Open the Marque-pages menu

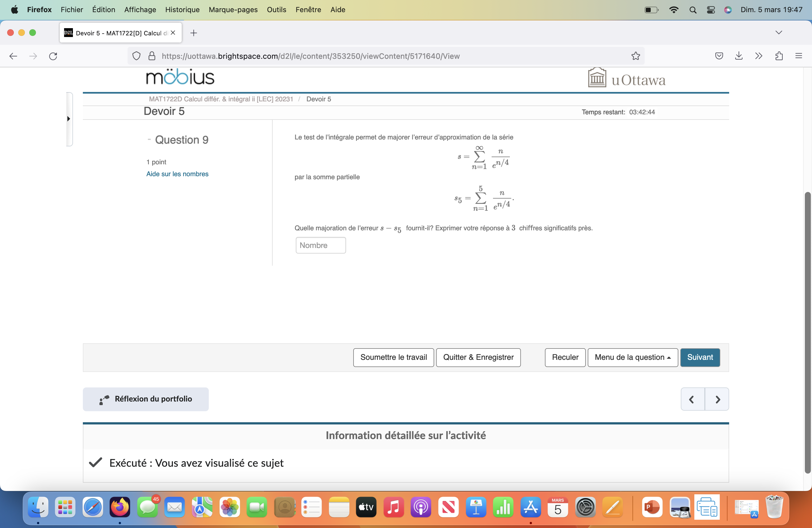point(233,10)
